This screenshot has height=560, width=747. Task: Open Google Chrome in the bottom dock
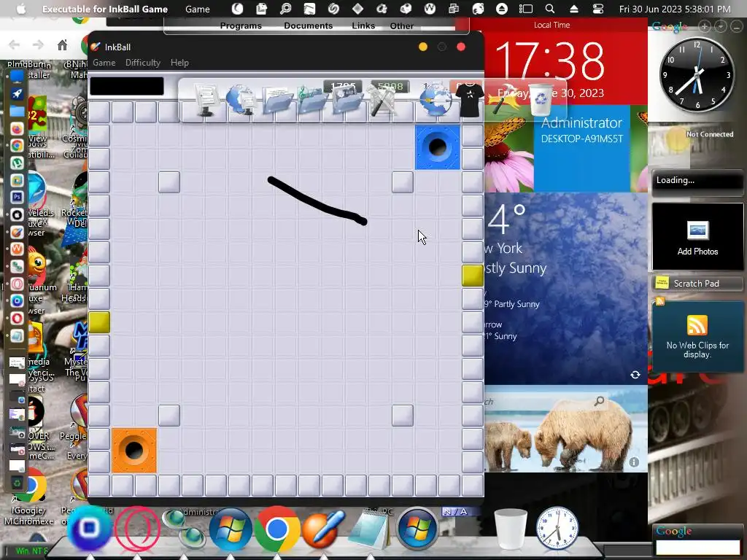click(x=276, y=529)
